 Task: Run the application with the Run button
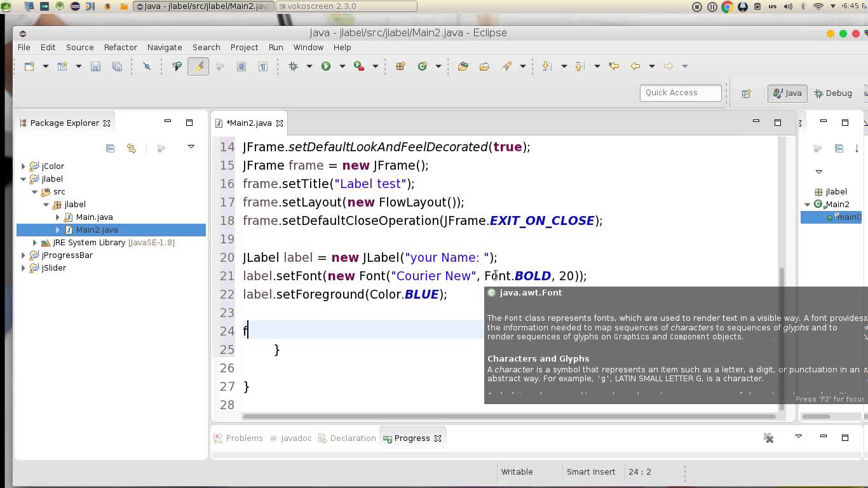point(326,66)
